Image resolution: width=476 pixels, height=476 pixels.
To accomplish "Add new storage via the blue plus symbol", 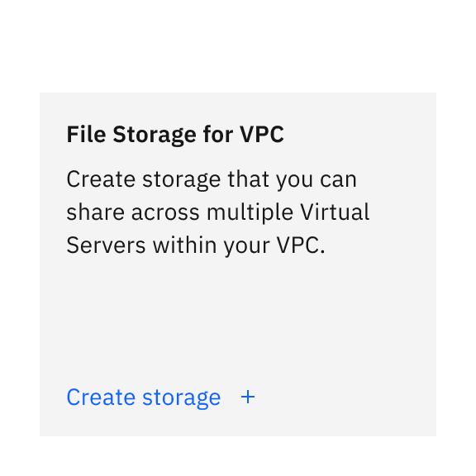I will click(x=248, y=397).
